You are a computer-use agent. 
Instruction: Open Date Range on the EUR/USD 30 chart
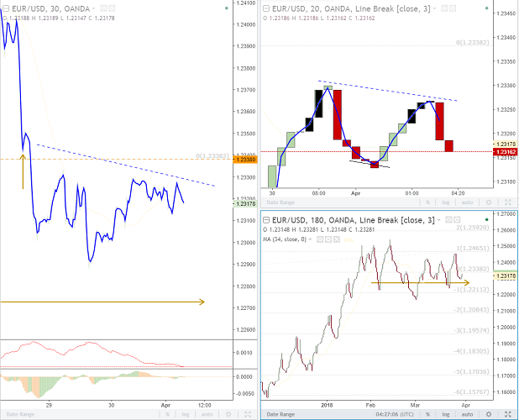[20, 414]
